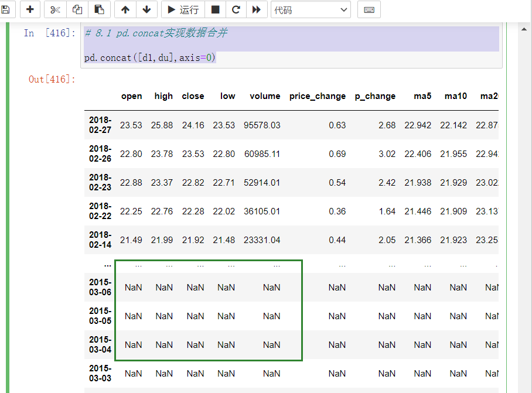
Task: Select close value 24.16
Action: point(193,125)
